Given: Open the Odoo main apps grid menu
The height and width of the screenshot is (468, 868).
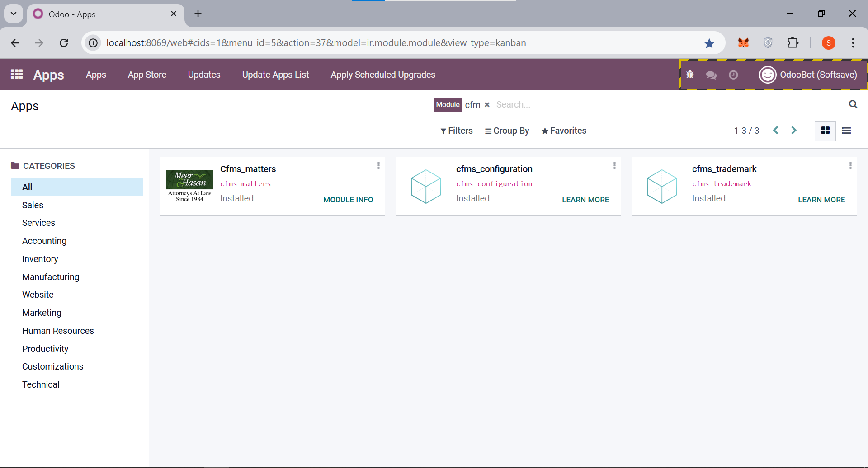Looking at the screenshot, I should 17,74.
